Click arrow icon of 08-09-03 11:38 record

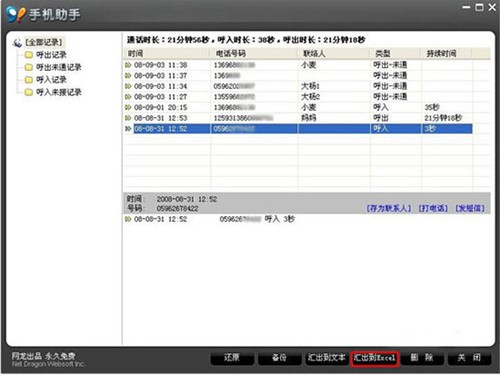click(x=128, y=65)
